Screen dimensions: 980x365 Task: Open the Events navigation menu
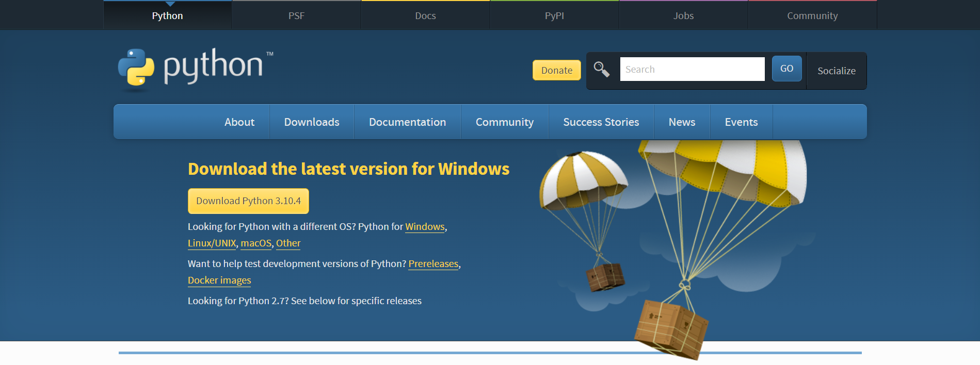742,122
